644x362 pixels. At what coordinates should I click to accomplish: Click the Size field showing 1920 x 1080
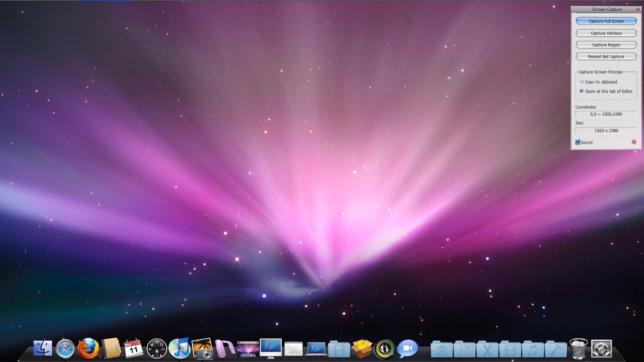605,130
